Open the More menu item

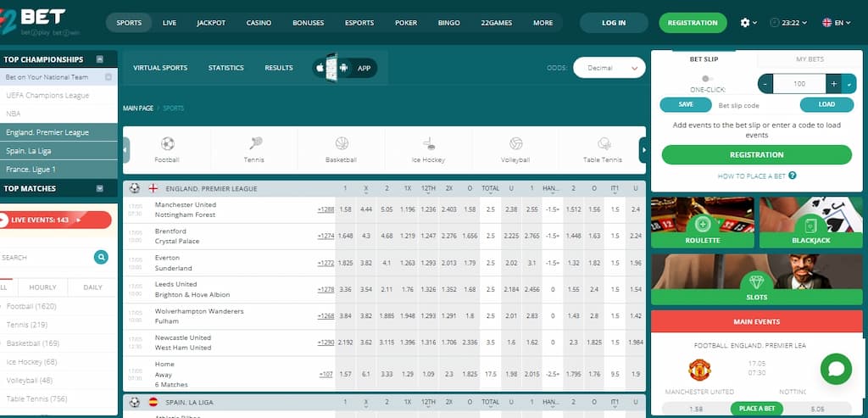[543, 23]
